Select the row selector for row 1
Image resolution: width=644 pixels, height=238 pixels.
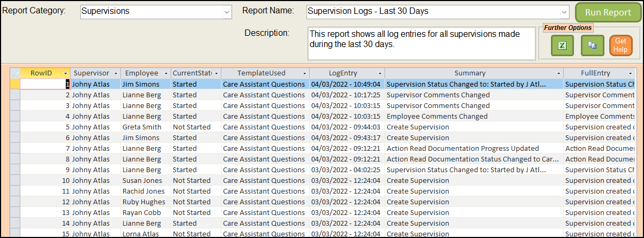point(15,84)
